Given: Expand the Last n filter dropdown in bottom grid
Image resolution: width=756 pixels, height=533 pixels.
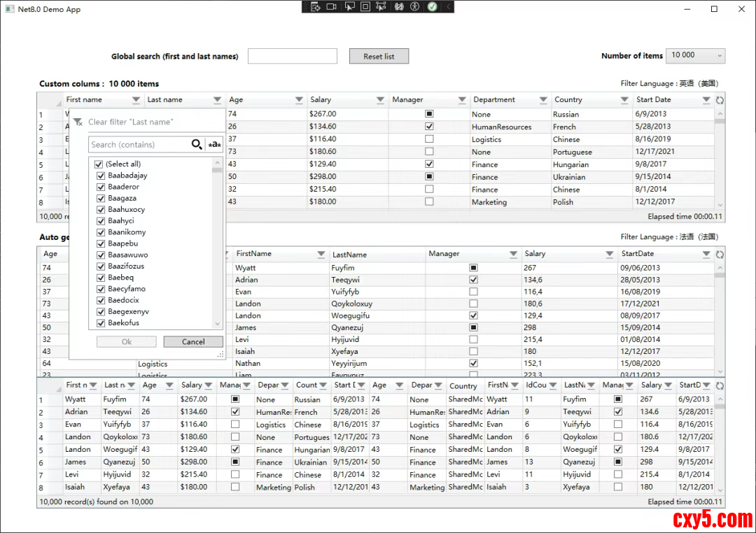Looking at the screenshot, I should point(131,385).
